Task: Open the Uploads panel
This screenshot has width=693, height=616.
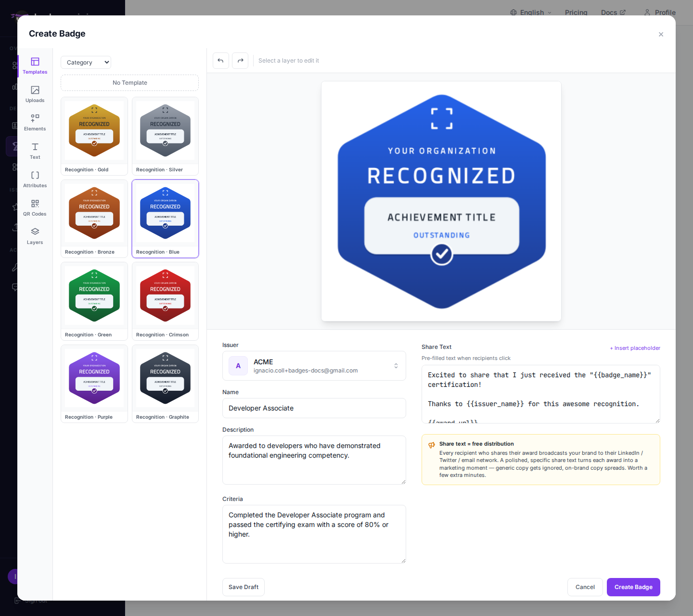Action: click(x=35, y=94)
